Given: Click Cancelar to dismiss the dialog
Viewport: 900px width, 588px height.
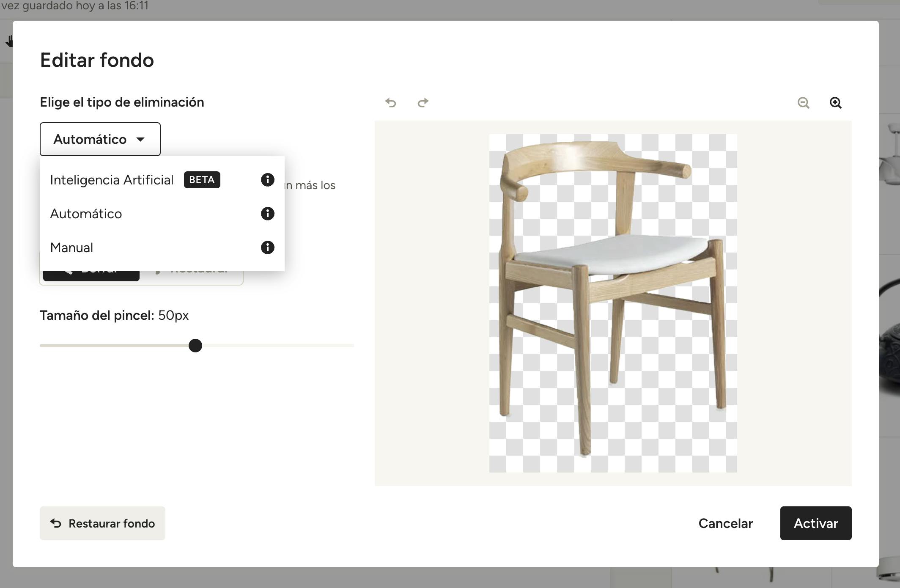Looking at the screenshot, I should tap(725, 523).
